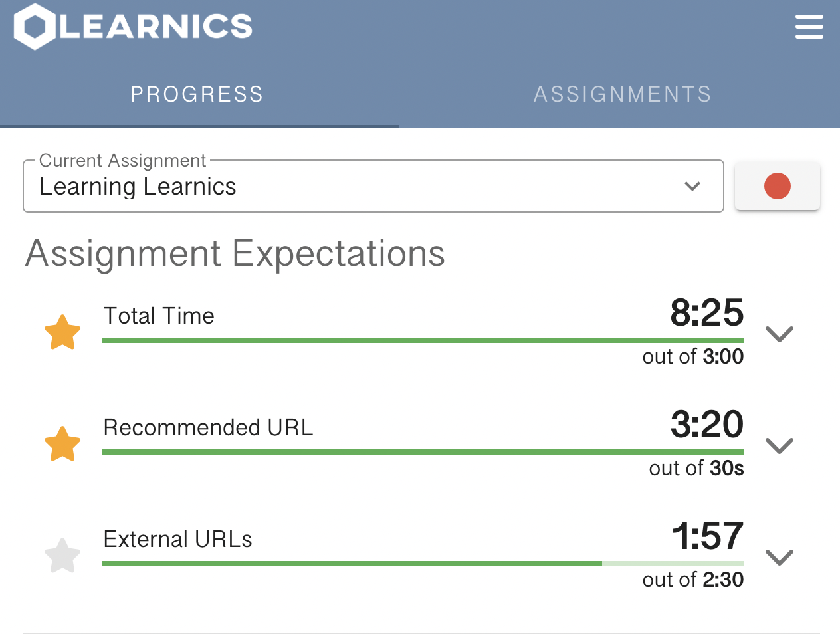Click the Learnics hexagon logo

(x=35, y=27)
